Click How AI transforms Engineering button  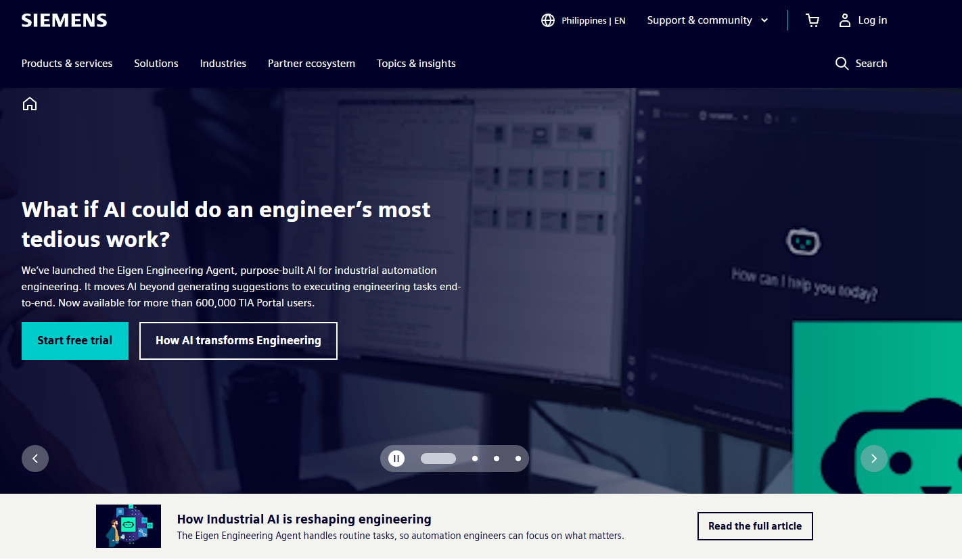tap(238, 341)
